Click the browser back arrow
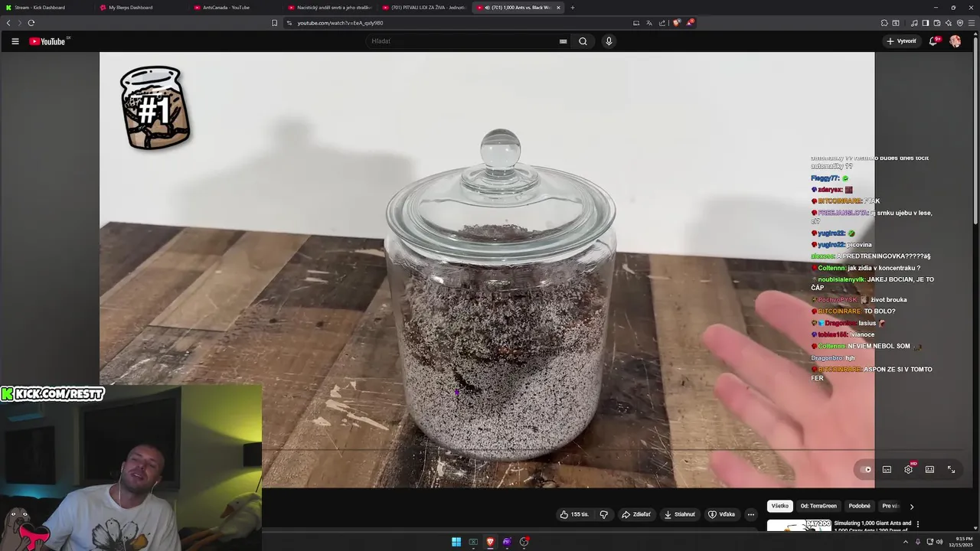 pos(8,23)
